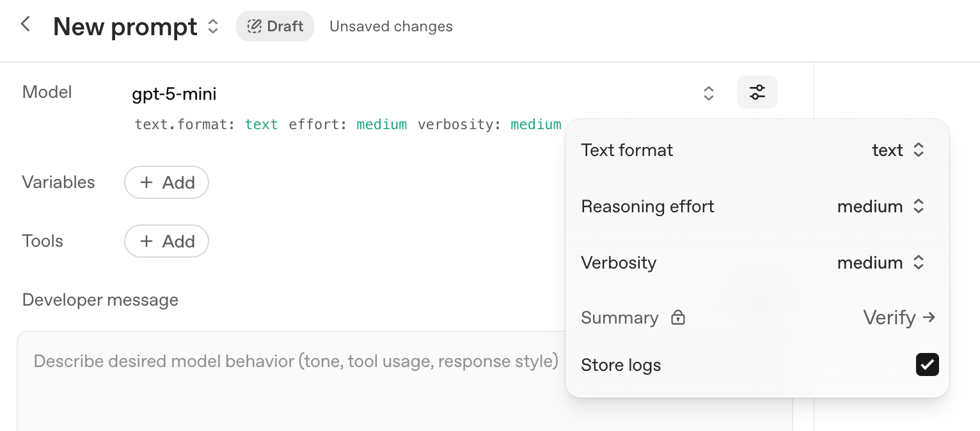Click the Draft status badge
This screenshot has height=431, width=980.
coord(275,26)
